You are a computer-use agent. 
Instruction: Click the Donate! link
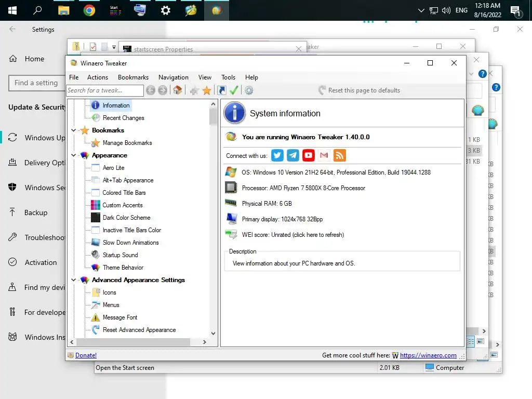pyautogui.click(x=86, y=355)
